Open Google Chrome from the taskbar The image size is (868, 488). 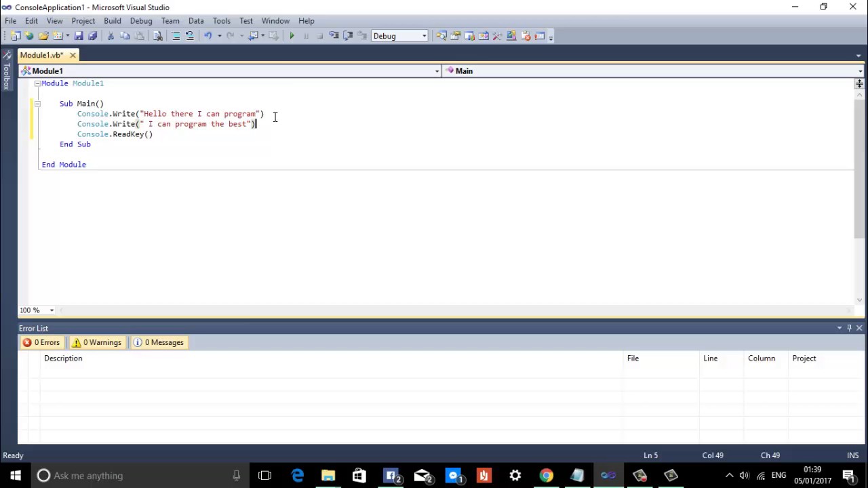(546, 475)
